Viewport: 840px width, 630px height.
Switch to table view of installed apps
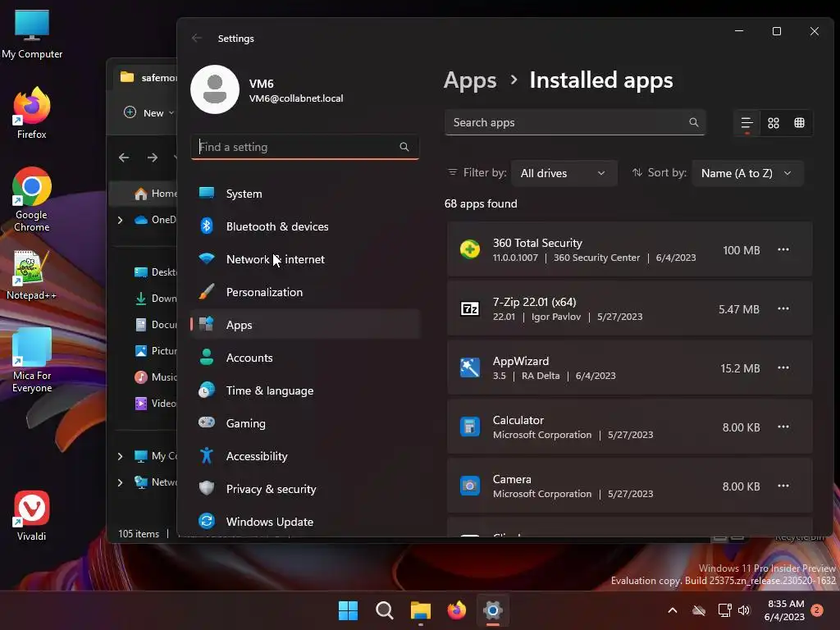tap(799, 123)
